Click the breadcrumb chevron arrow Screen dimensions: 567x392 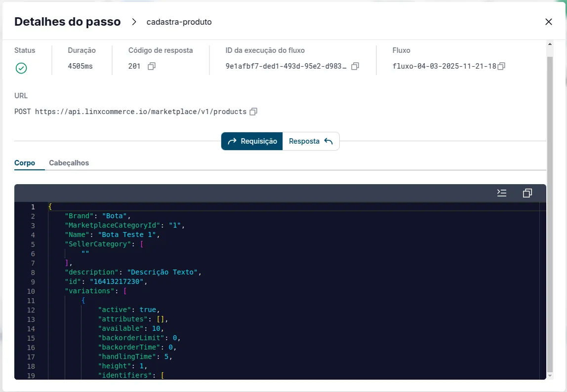coord(134,22)
